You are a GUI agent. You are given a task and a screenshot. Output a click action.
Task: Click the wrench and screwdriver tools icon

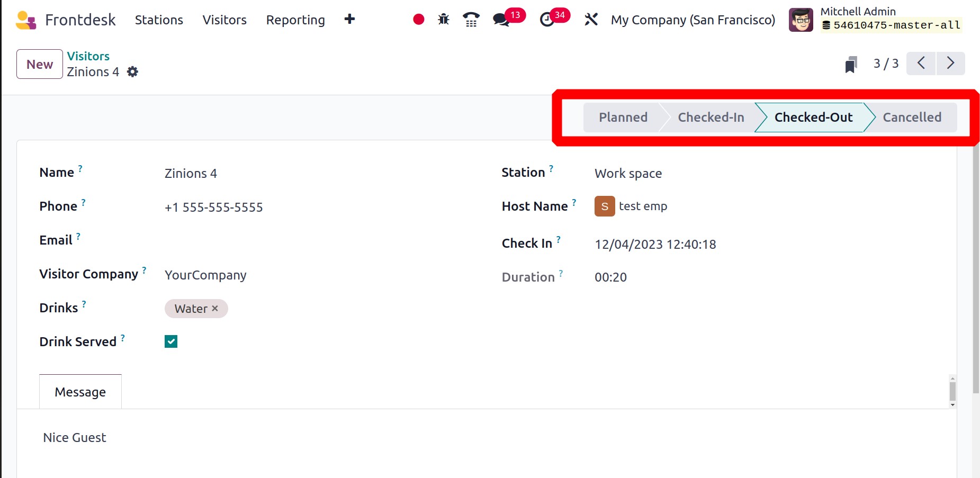591,20
